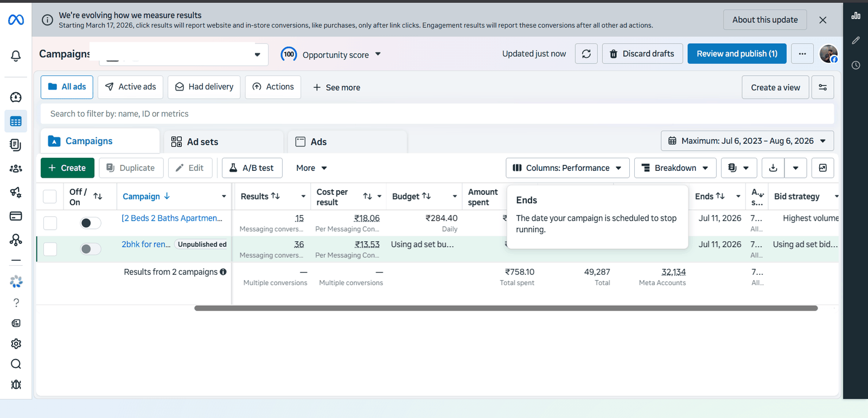Check the select-all campaigns checkbox
This screenshot has width=868, height=418.
[50, 196]
